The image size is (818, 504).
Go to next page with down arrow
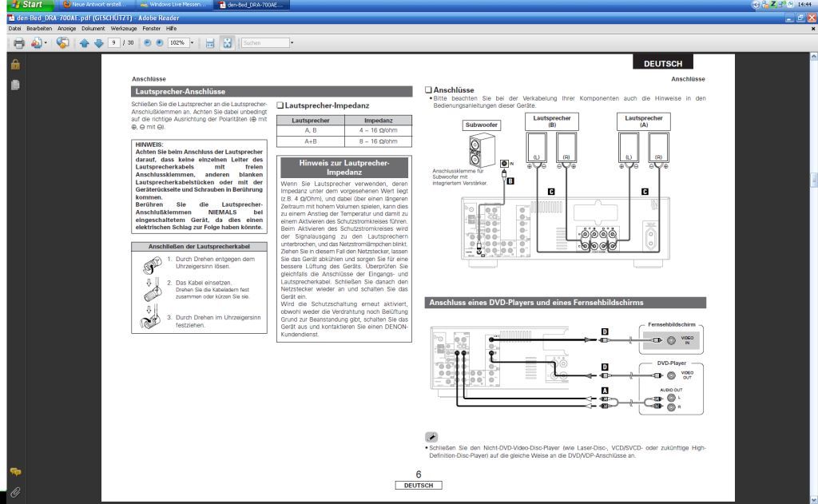pos(98,43)
